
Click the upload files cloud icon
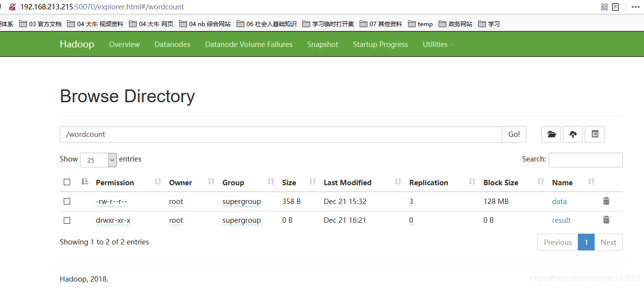coord(573,134)
